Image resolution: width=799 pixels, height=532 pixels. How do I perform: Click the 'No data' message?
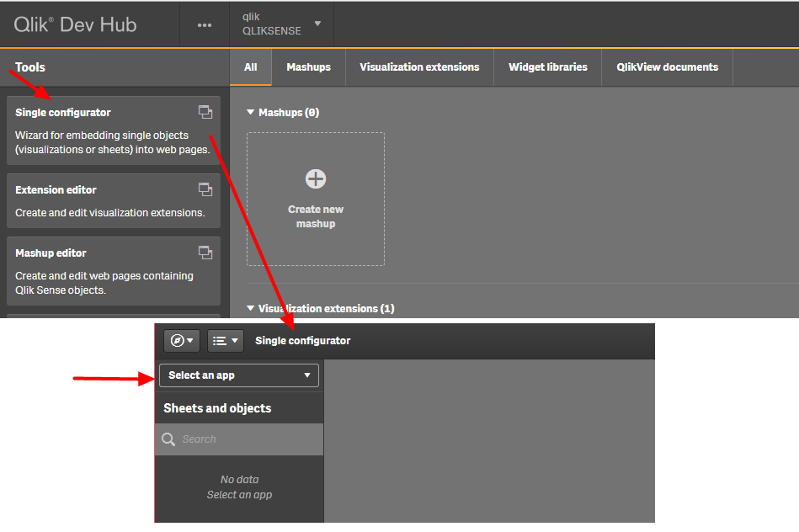(x=239, y=480)
